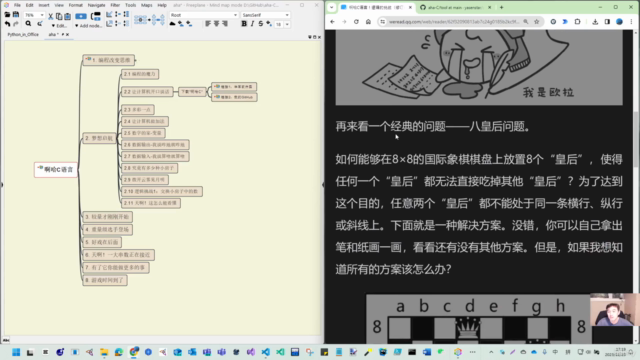Save the map with the floppy icon
640x360 pixels.
[x=16, y=15]
